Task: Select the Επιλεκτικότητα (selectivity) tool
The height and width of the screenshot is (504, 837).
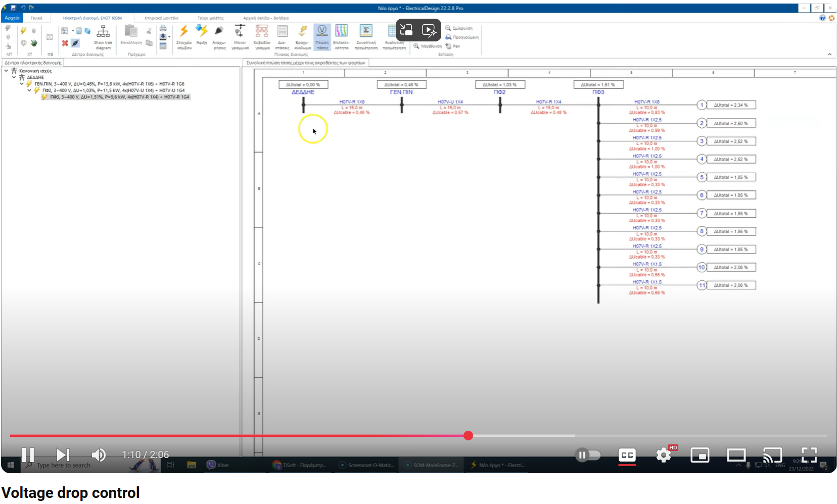Action: (343, 36)
